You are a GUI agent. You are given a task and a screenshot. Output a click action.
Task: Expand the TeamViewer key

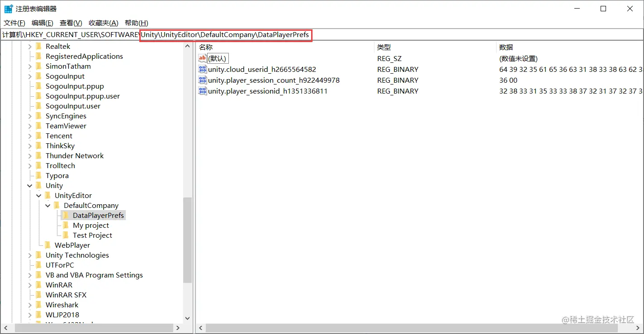[x=30, y=126]
